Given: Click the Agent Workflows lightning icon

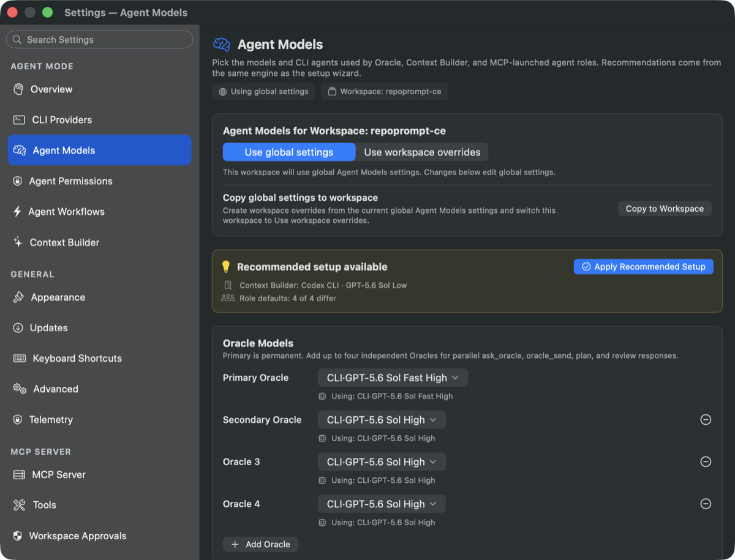Looking at the screenshot, I should [17, 212].
